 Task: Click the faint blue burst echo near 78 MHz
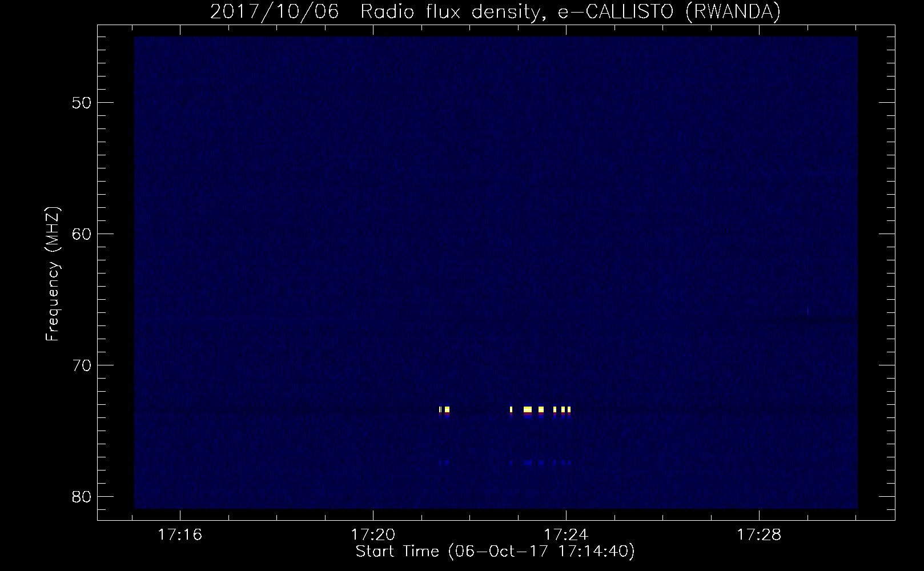coord(528,463)
